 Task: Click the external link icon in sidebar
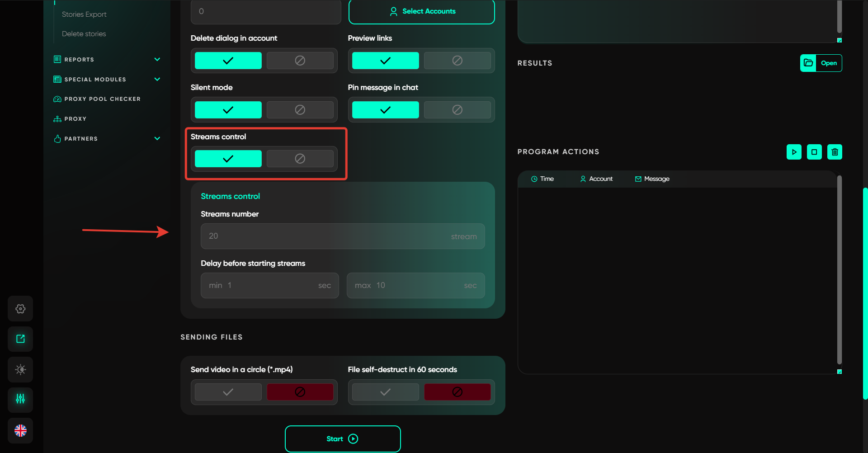20,339
